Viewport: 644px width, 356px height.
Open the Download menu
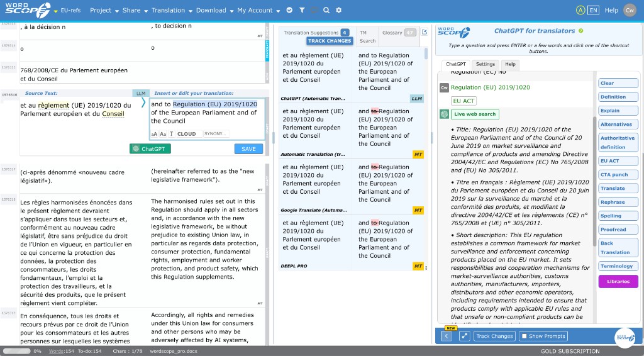point(214,10)
